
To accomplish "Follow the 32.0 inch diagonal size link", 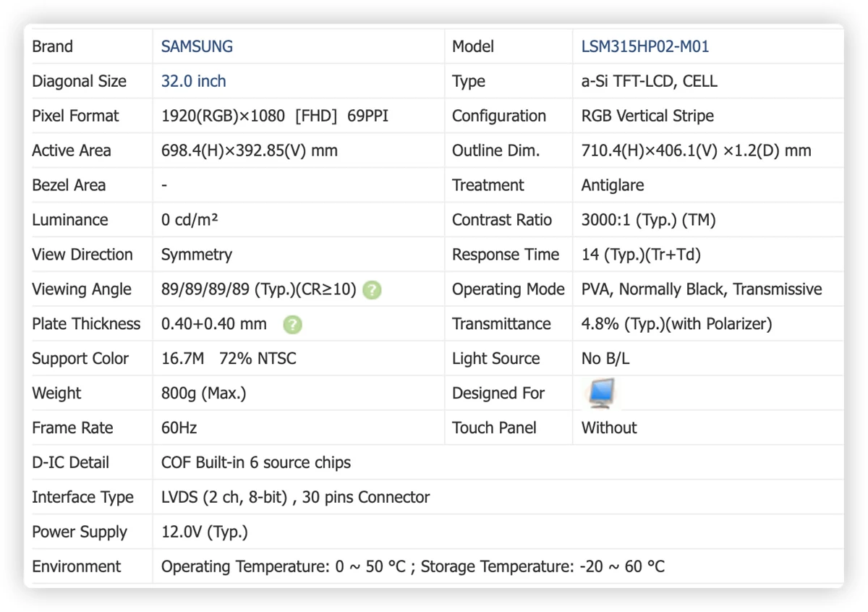I will click(x=193, y=81).
